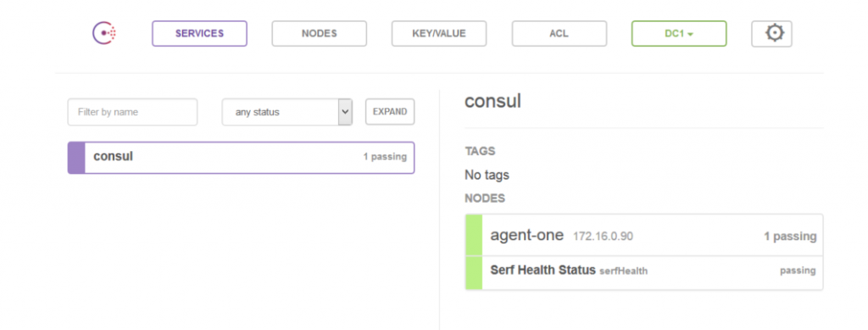Click the purple status bar beside consul
This screenshot has width=868, height=330.
click(76, 158)
